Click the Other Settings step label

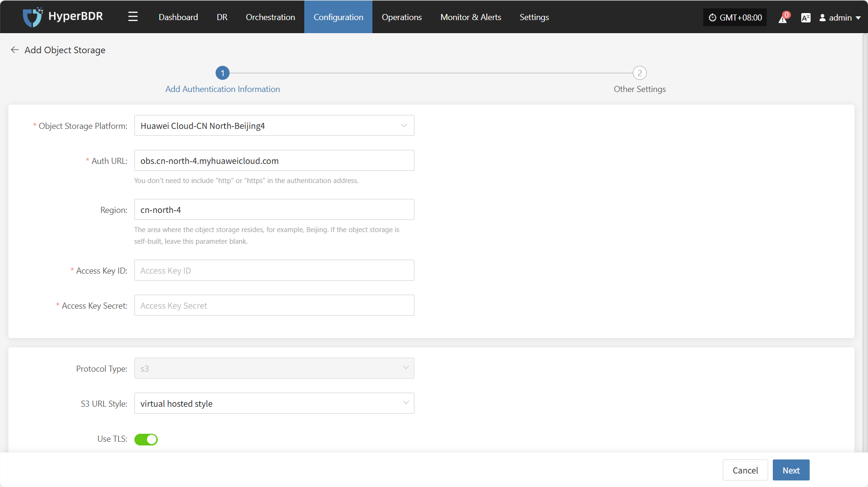(x=640, y=89)
